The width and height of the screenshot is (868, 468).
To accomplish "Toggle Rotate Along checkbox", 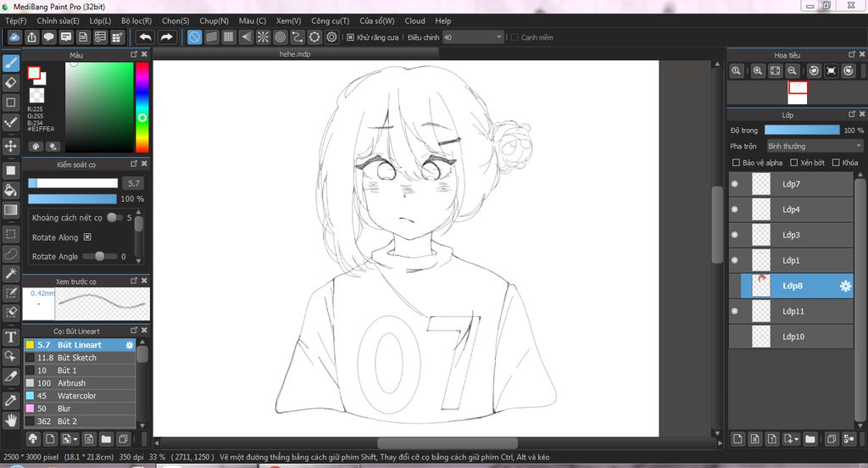I will tap(87, 237).
